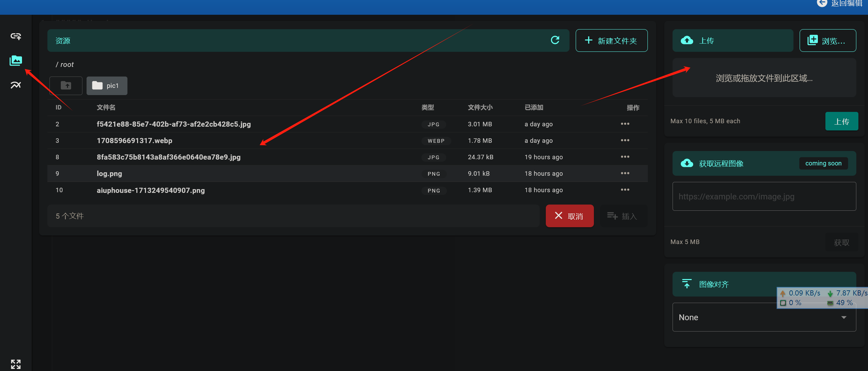This screenshot has height=371, width=868.
Task: Click the back arrow next to 返回编辑
Action: [822, 3]
